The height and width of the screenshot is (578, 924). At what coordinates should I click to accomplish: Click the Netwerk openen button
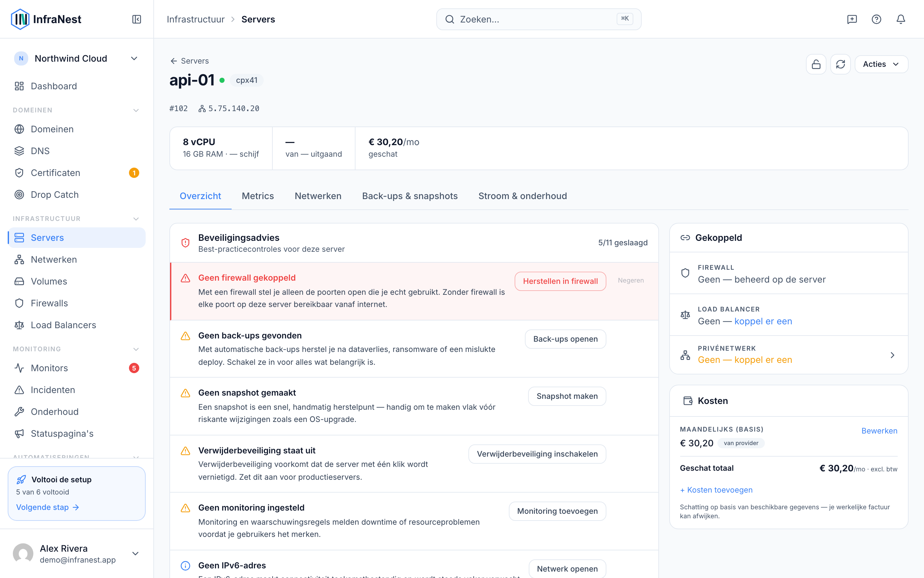click(x=567, y=569)
